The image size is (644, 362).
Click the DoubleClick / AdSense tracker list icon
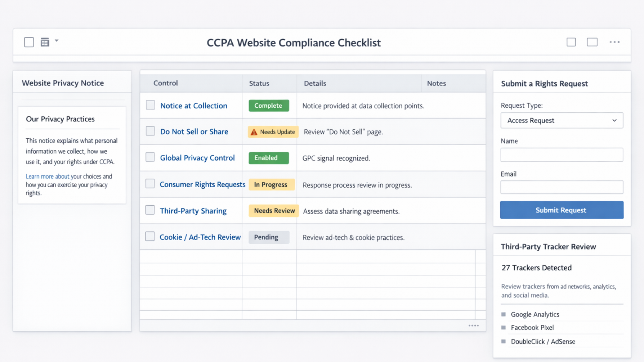click(503, 341)
